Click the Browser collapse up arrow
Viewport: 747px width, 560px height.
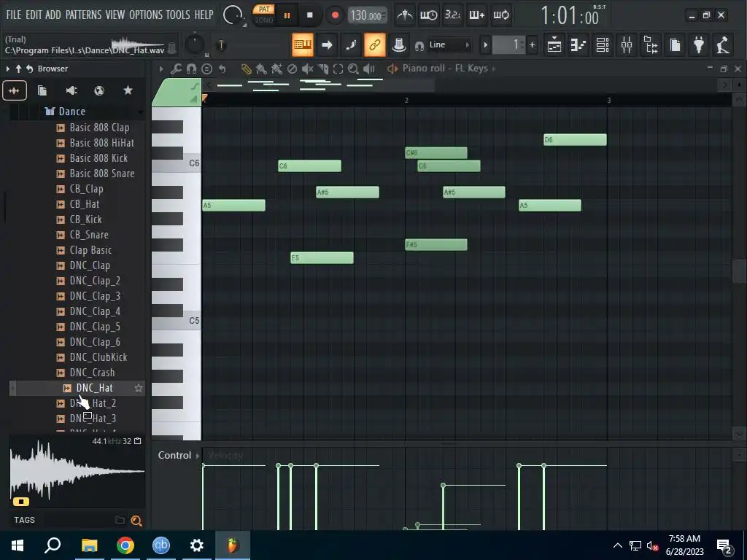click(18, 69)
